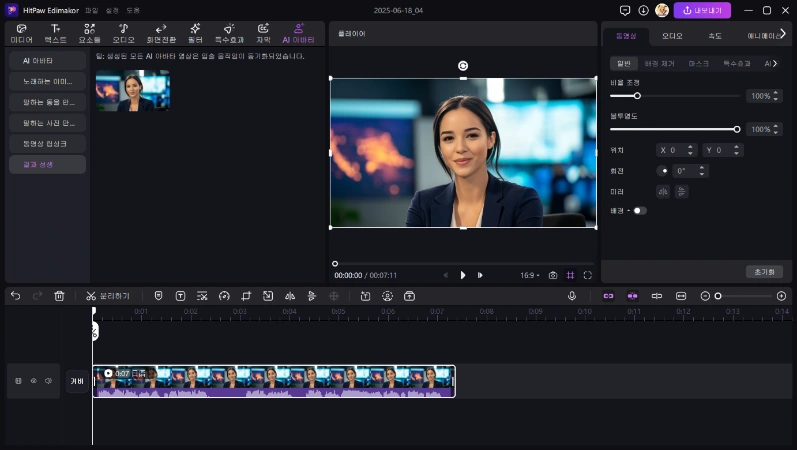The height and width of the screenshot is (450, 797).
Task: Click the Y position stepper arrows
Action: [x=736, y=150]
